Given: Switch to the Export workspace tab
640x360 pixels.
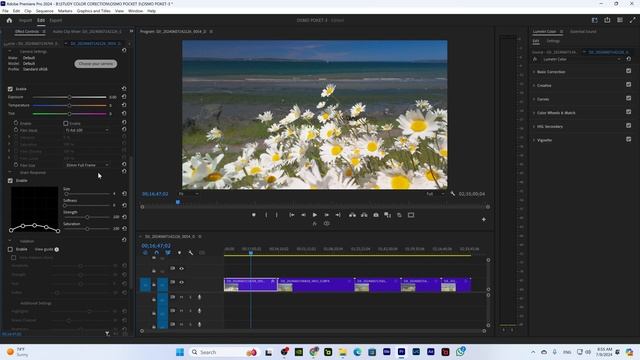Looking at the screenshot, I should point(56,20).
